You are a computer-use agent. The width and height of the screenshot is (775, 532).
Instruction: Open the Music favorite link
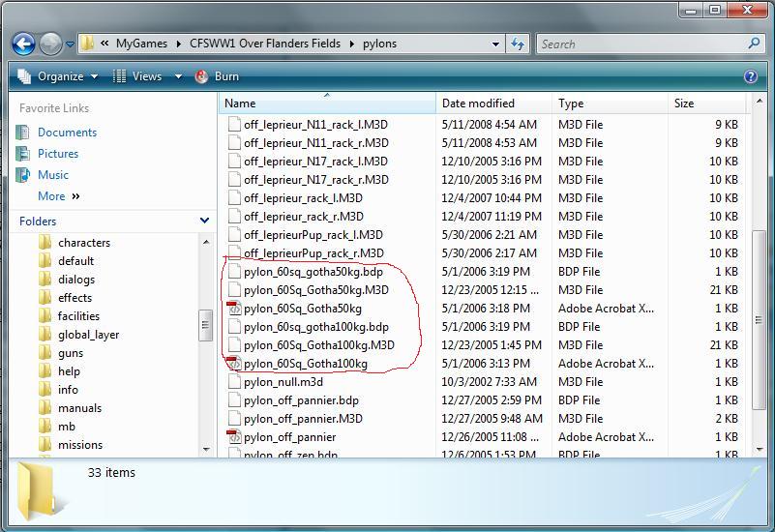[x=53, y=175]
